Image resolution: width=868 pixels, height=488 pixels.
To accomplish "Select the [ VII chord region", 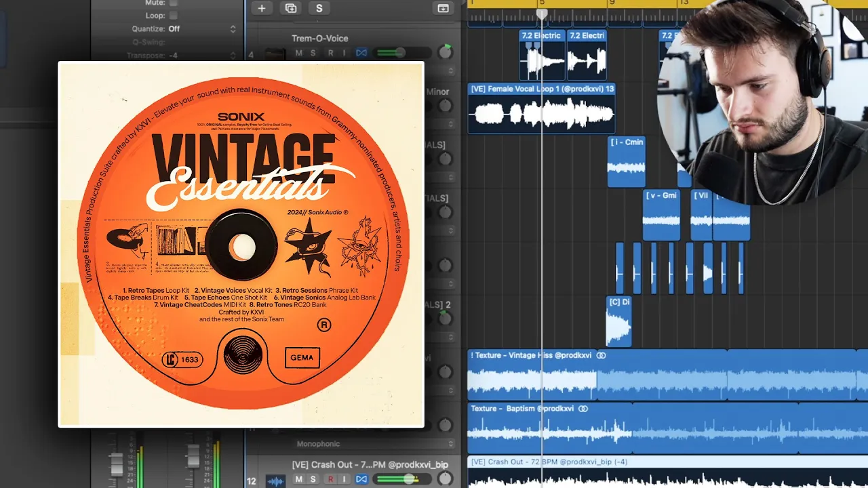I will (x=701, y=215).
